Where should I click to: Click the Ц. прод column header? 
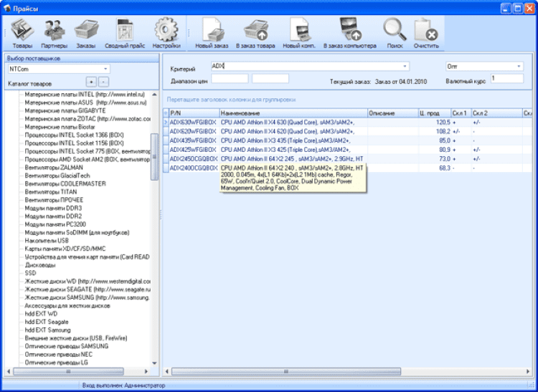pos(434,113)
